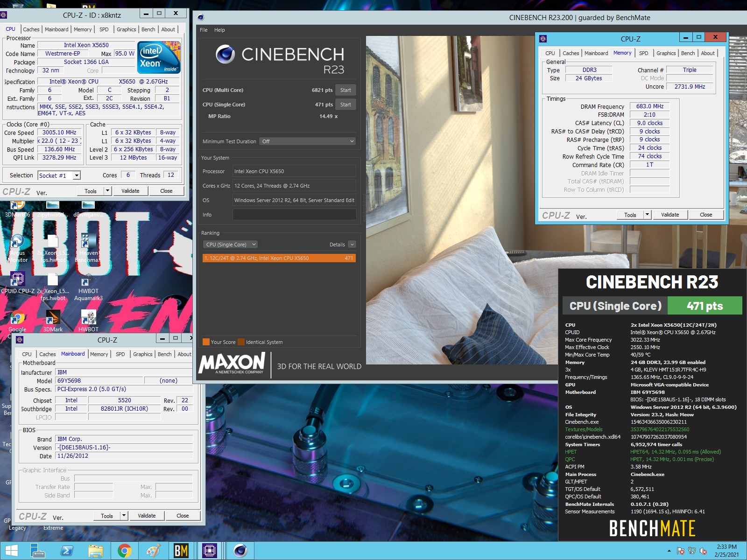
Task: Select the fps.hwbot file beside CPUID CPU-Z
Action: point(53,287)
